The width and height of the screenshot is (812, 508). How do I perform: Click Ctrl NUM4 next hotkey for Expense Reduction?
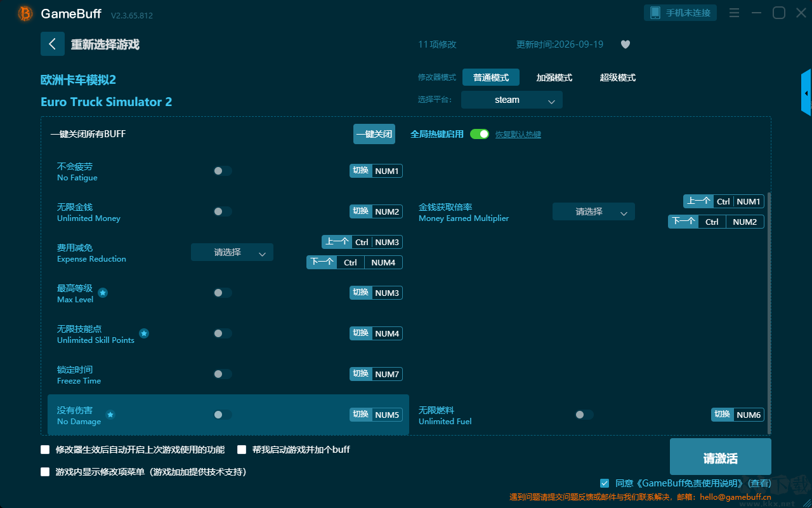(355, 262)
